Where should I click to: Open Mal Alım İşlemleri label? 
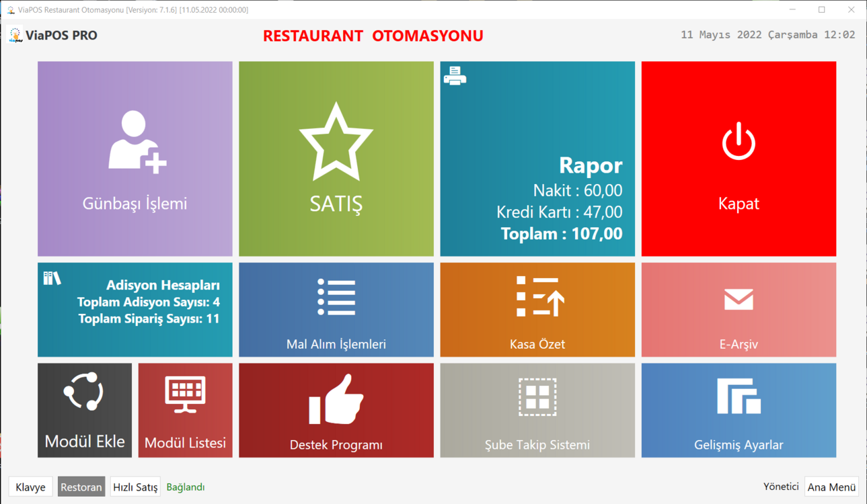[x=336, y=344]
